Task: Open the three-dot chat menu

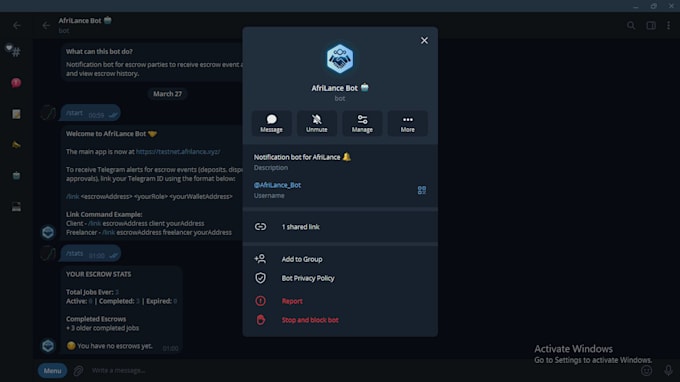Action: pos(668,26)
